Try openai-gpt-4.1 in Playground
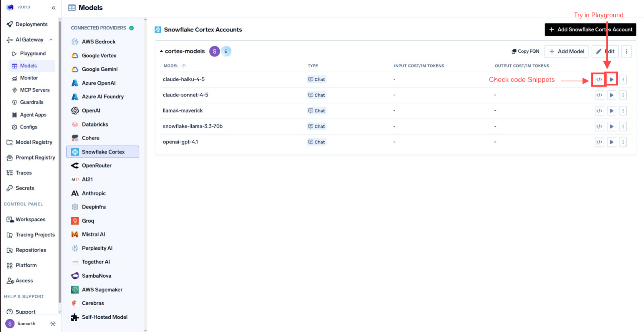 [611, 142]
